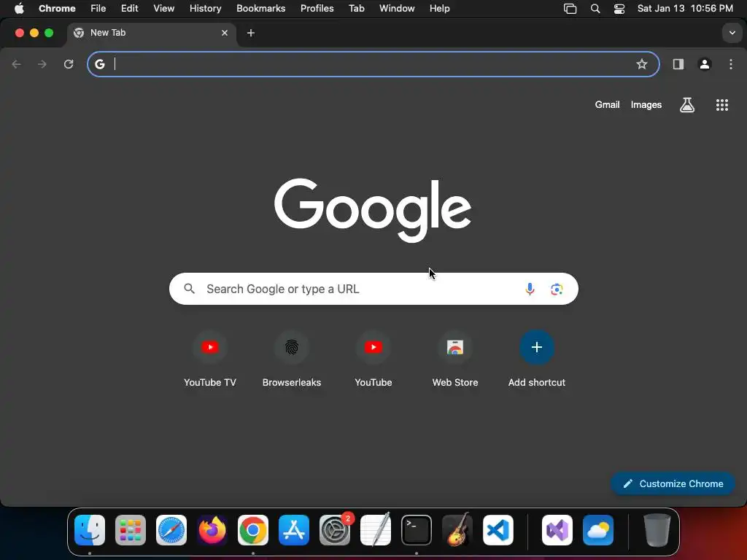Open the Trash in the Dock
The width and height of the screenshot is (747, 560).
click(657, 530)
